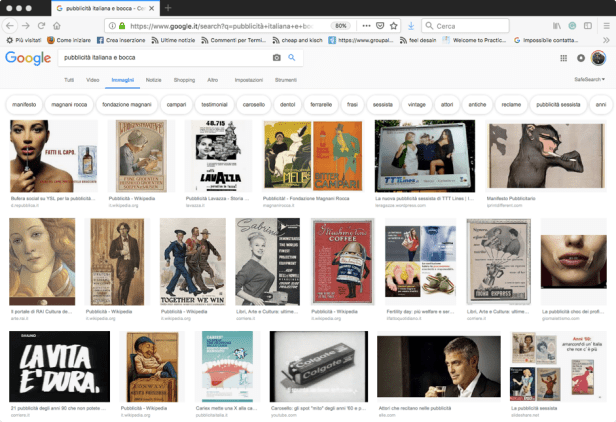Image resolution: width=616 pixels, height=422 pixels.
Task: Search by image using camera icon
Action: point(277,58)
